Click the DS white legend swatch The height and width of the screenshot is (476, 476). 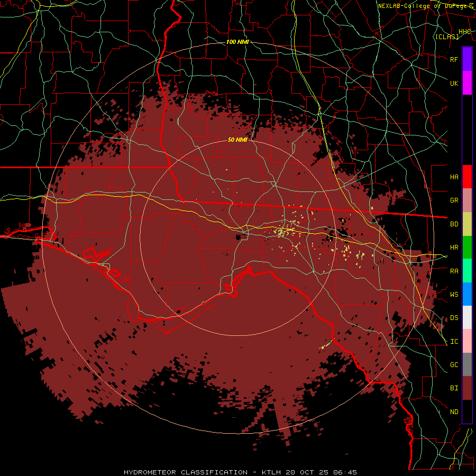tap(467, 317)
